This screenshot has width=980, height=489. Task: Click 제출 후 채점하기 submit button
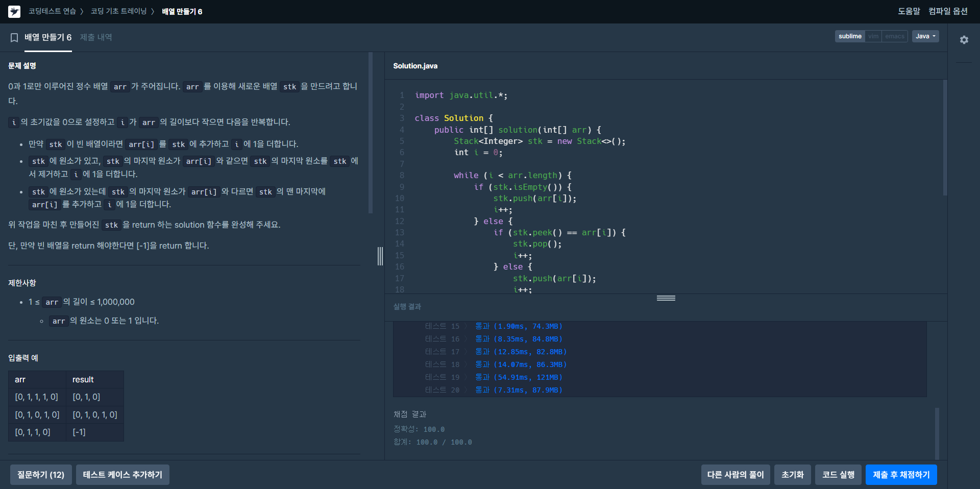click(x=901, y=475)
